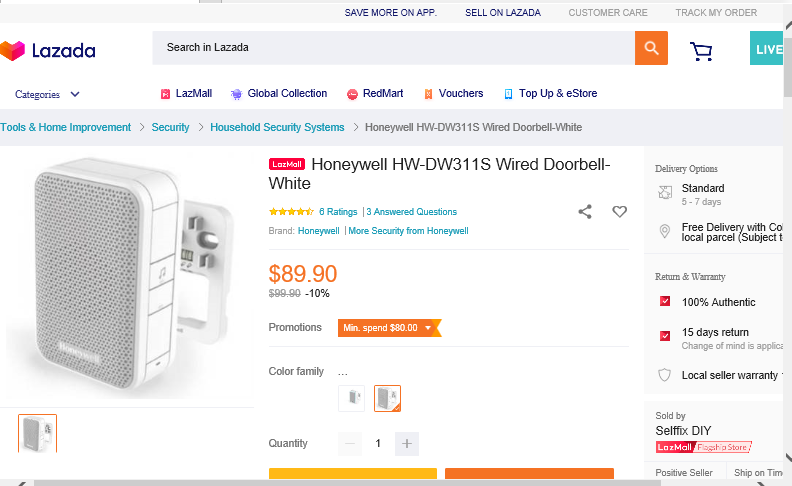
Task: Click the LazMall icon in navigation bar
Action: pos(166,94)
